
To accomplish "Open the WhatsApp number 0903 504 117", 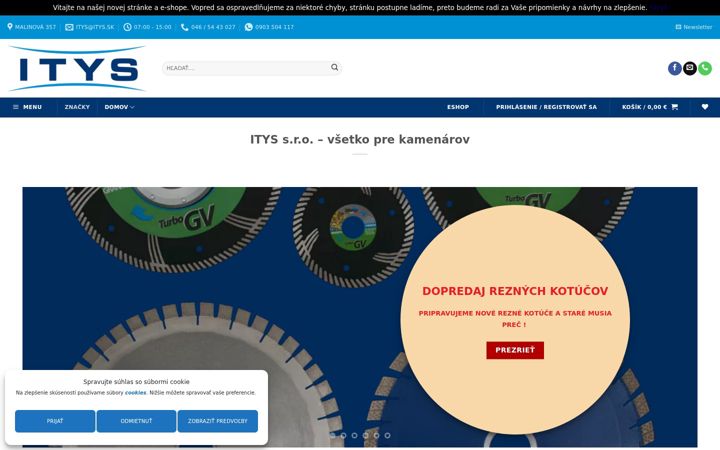I will coord(269,27).
